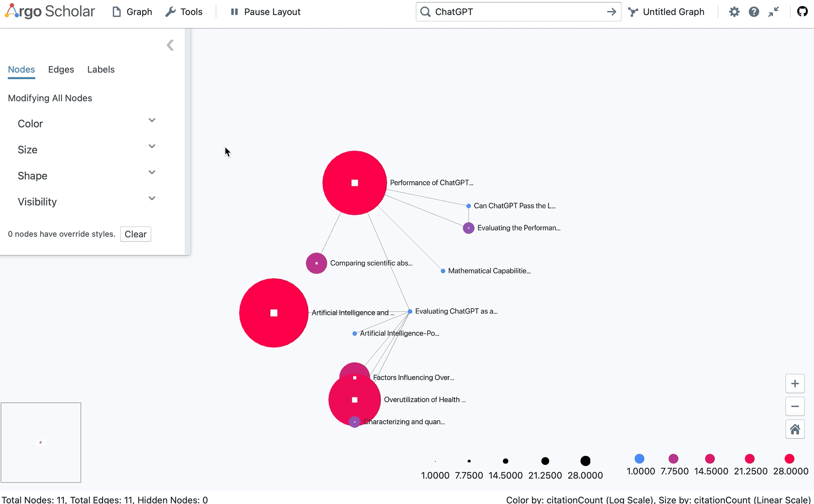The width and height of the screenshot is (814, 504).
Task: Expand the Visibility section
Action: [x=87, y=201]
